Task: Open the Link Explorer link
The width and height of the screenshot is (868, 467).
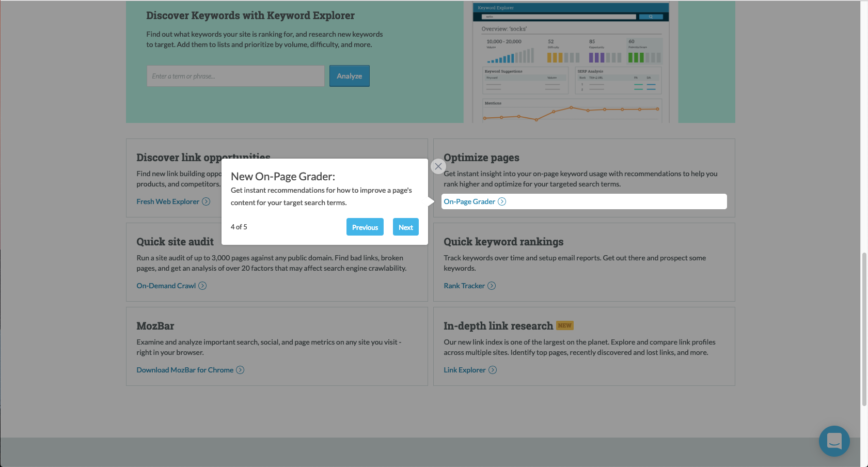Action: click(x=465, y=370)
